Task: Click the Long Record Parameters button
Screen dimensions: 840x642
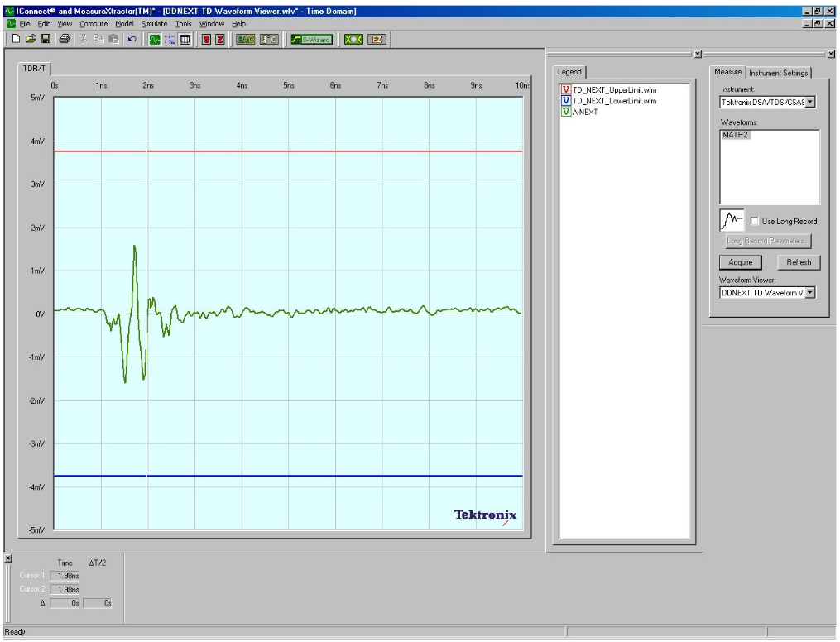Action: tap(768, 241)
